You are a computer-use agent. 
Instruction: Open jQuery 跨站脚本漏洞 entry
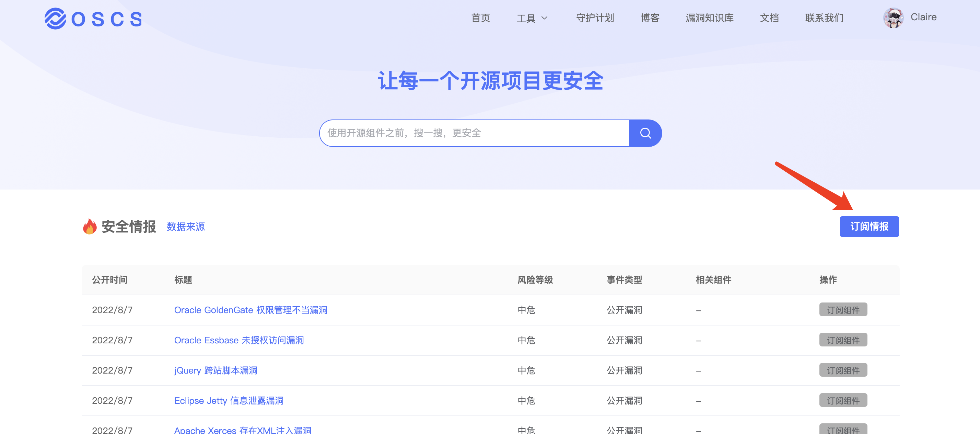[215, 370]
